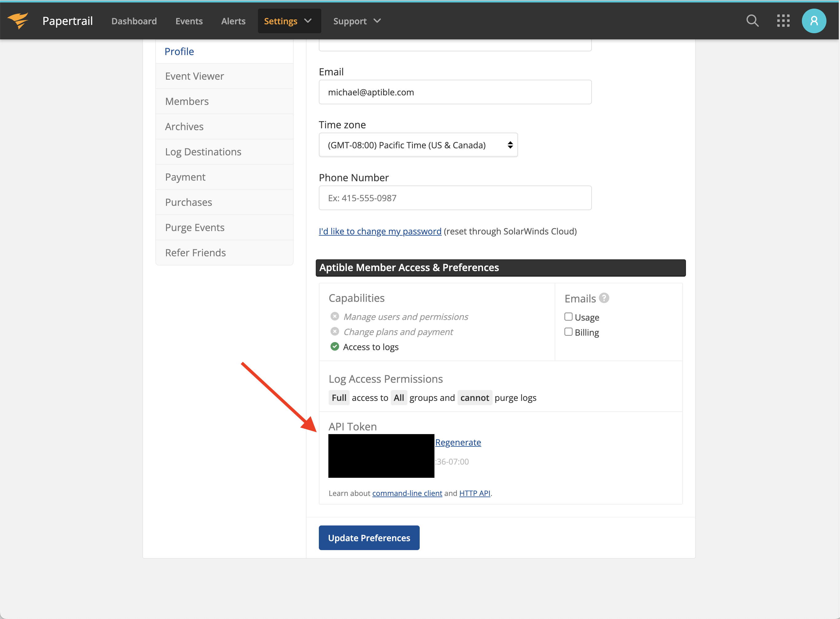Click the green Access to logs checkmark

(335, 347)
